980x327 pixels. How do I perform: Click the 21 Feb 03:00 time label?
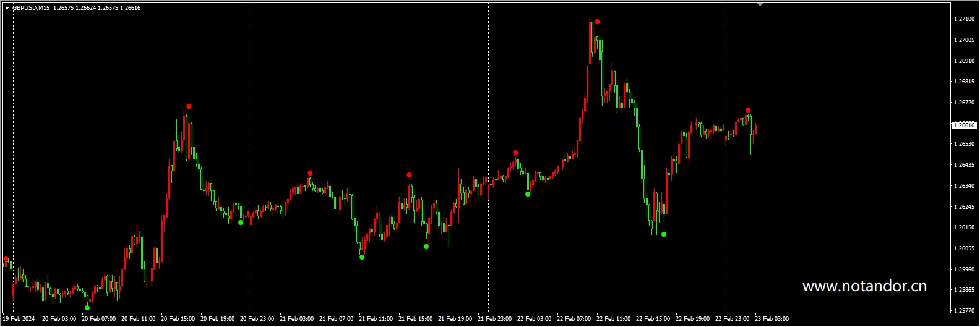[297, 319]
